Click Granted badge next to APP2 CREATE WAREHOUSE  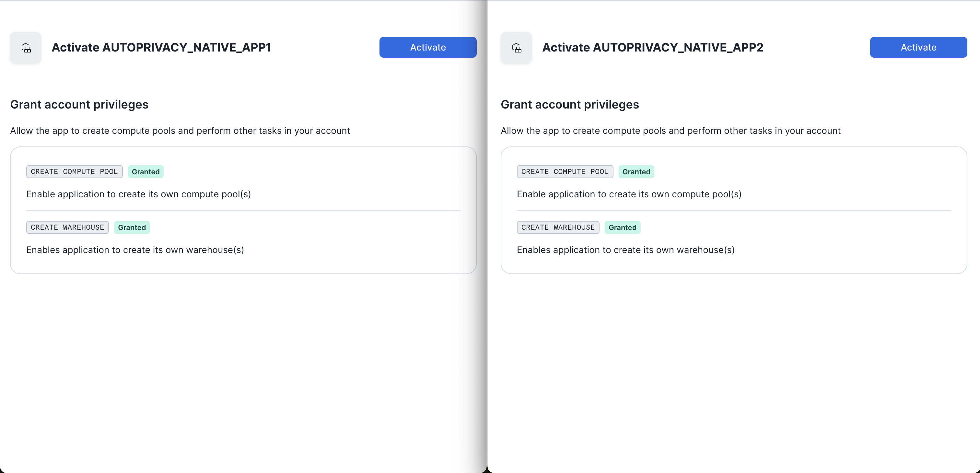click(623, 227)
